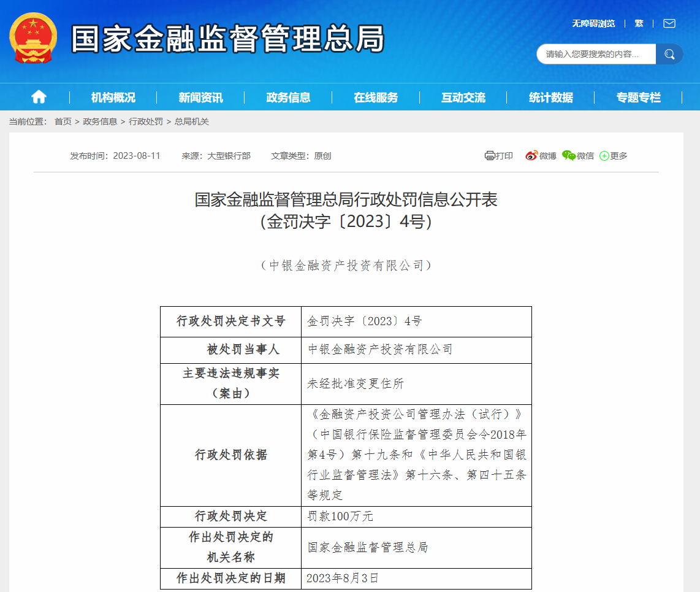Click the table cell 中银金融资产投资有限公司
This screenshot has height=592, width=700.
coord(380,349)
